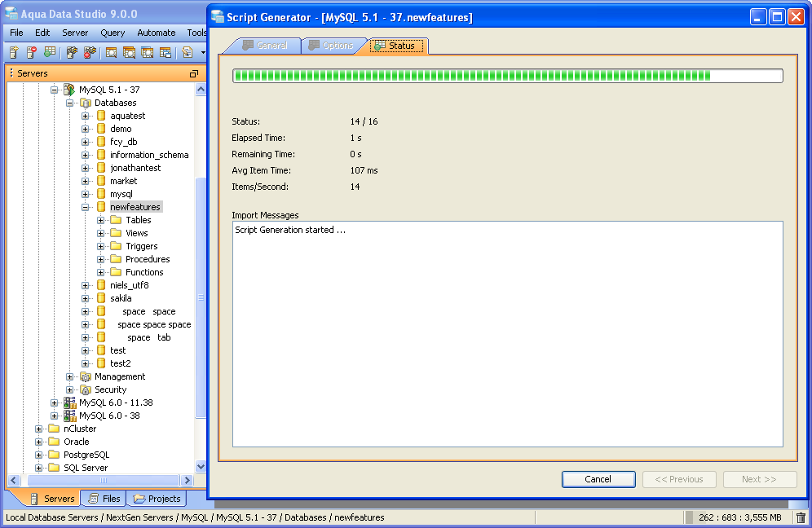This screenshot has height=528, width=812.
Task: Click the Servers panel float/restore icon
Action: (194, 73)
